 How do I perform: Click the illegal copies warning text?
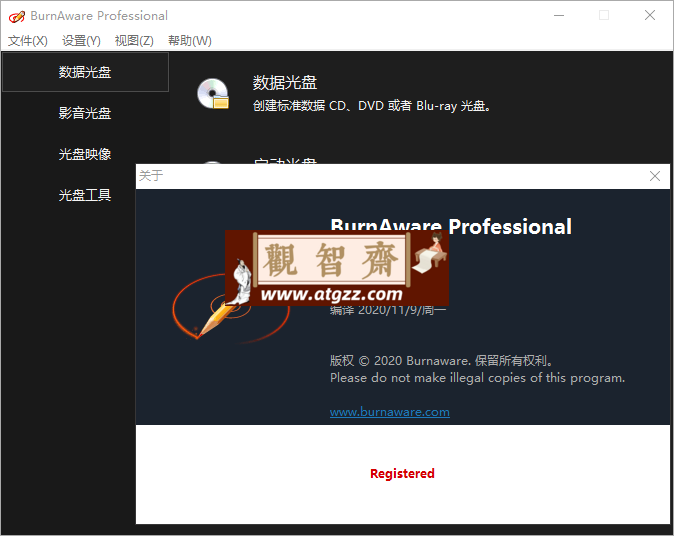(477, 378)
